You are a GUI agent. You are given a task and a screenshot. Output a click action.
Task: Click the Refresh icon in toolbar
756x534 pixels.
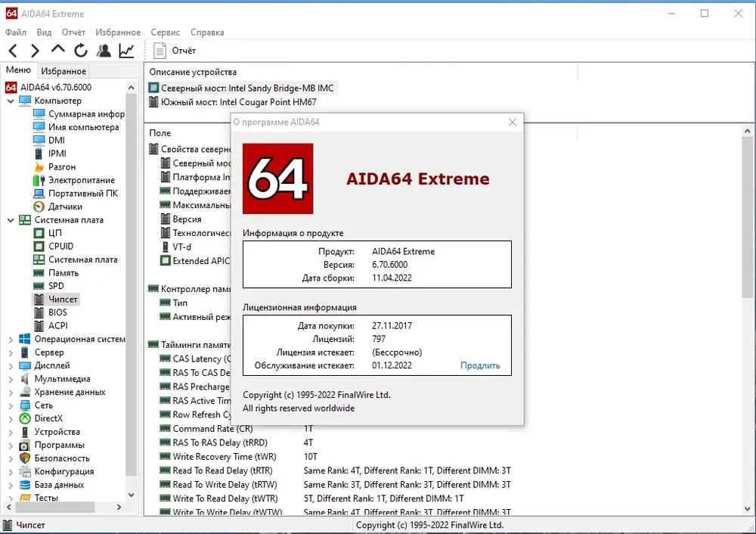tap(81, 50)
